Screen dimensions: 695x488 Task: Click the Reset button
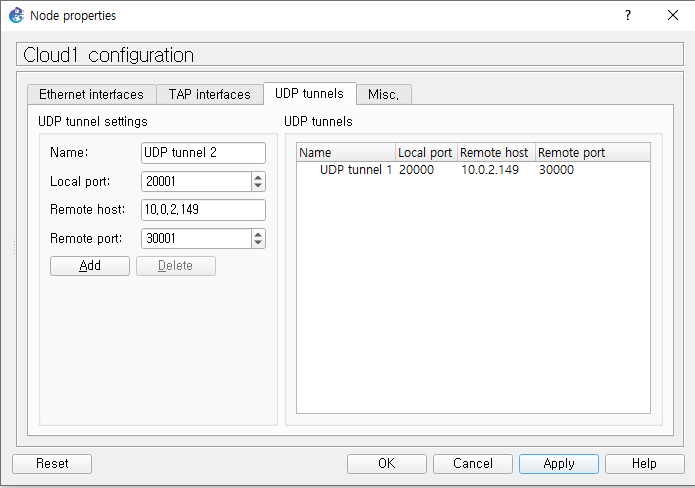coord(52,464)
